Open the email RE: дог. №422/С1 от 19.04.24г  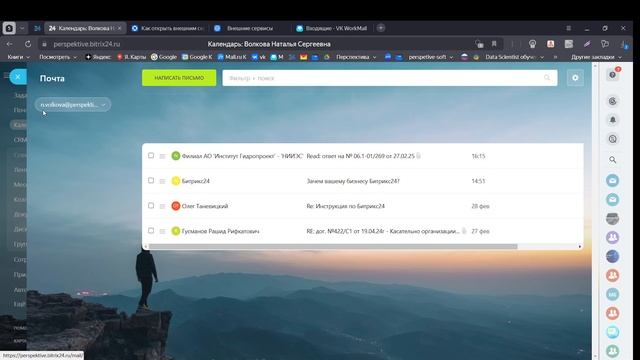point(383,231)
